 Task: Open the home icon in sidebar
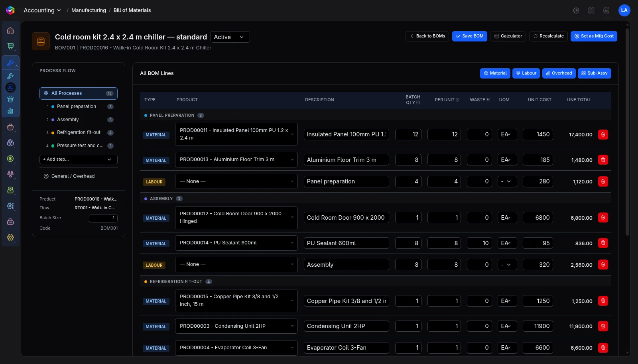tap(10, 30)
